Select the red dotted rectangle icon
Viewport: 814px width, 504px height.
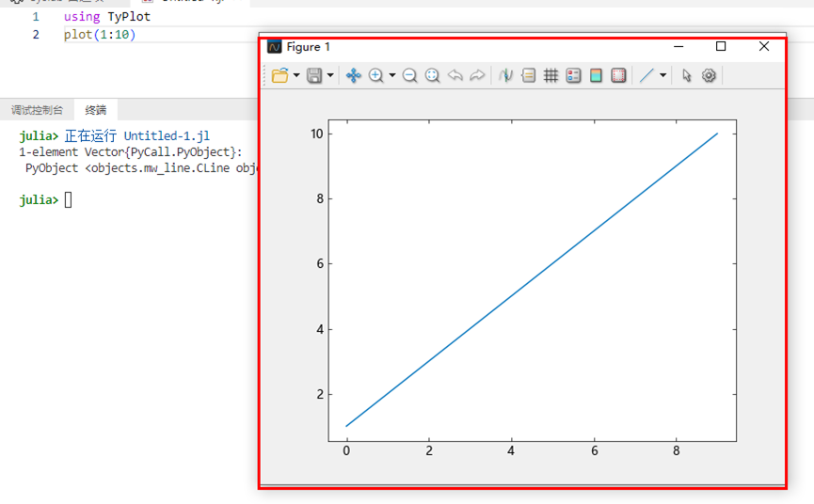(x=618, y=76)
